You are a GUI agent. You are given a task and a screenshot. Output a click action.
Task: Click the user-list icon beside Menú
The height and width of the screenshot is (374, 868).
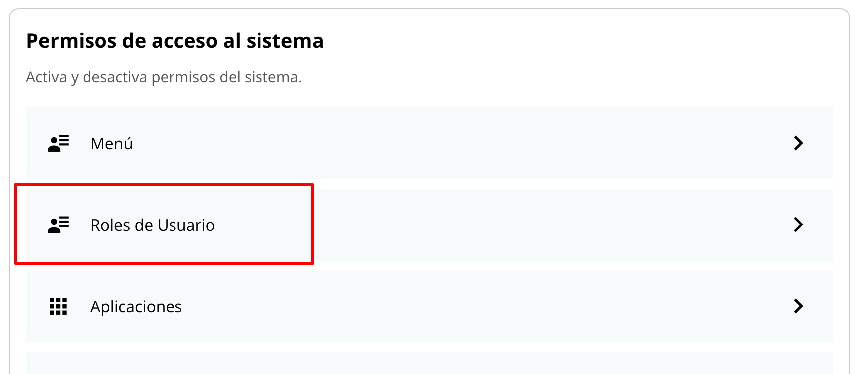pyautogui.click(x=58, y=143)
